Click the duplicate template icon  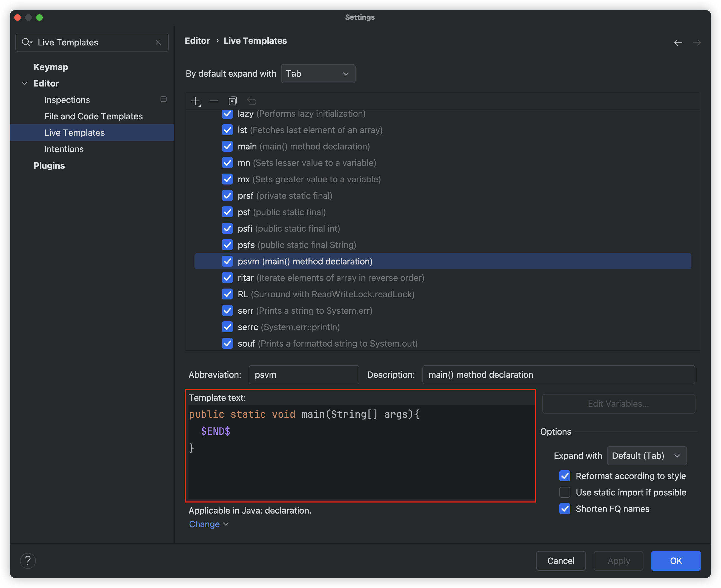click(233, 101)
